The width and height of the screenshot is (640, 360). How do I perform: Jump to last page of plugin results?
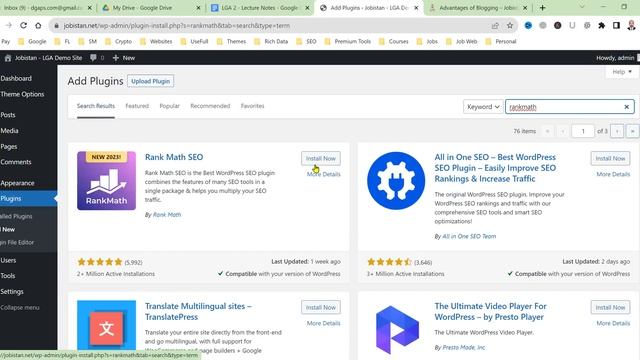click(x=632, y=131)
